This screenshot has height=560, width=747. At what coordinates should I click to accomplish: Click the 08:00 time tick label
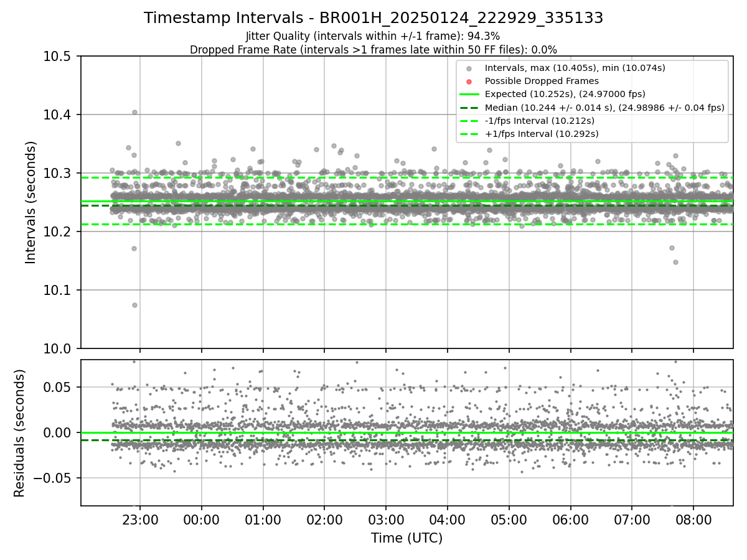(693, 520)
